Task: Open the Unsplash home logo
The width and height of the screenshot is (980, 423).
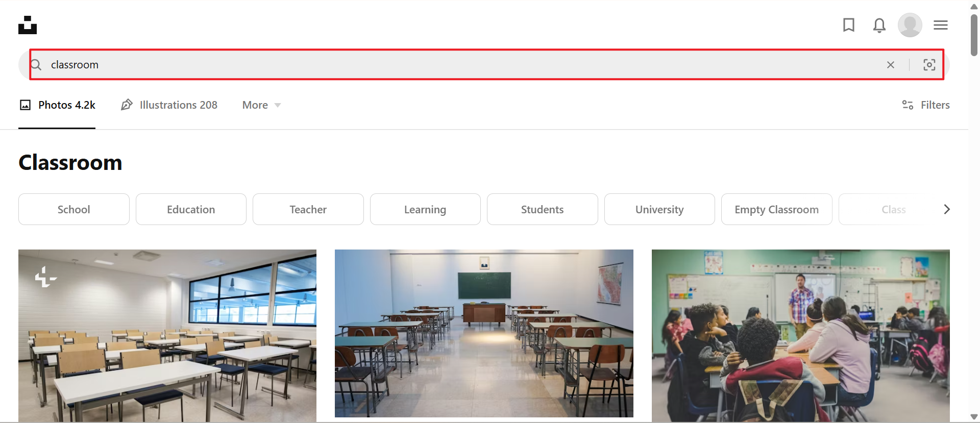Action: point(28,25)
